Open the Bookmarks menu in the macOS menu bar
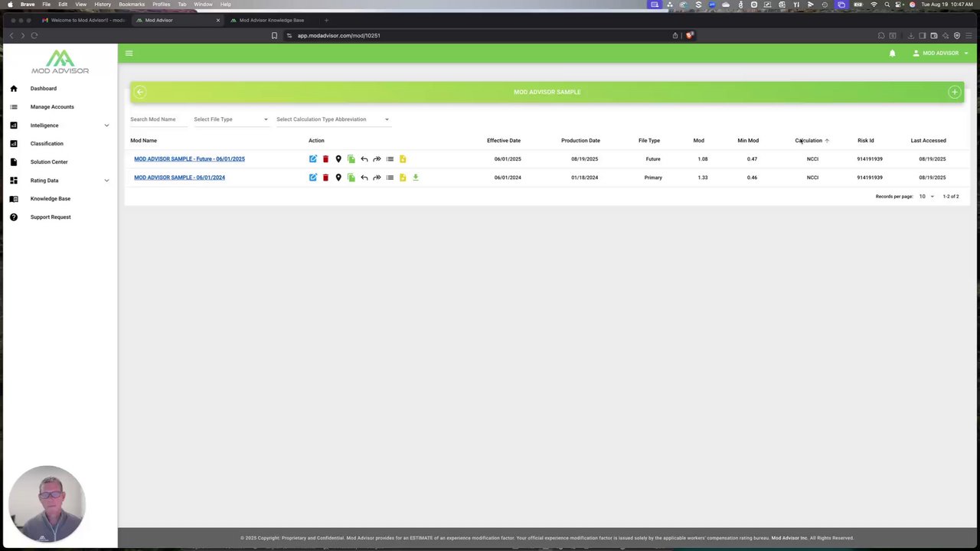 pyautogui.click(x=132, y=5)
